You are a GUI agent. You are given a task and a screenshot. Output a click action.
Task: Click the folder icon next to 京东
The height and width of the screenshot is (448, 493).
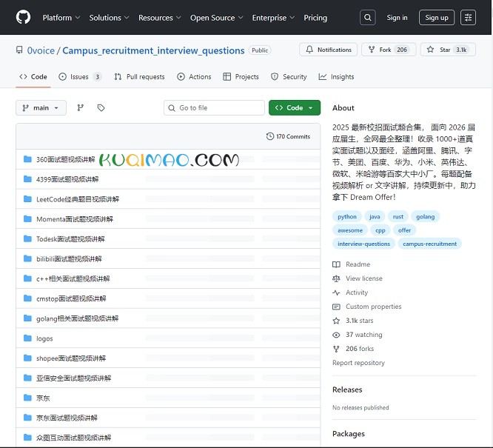tap(27, 398)
